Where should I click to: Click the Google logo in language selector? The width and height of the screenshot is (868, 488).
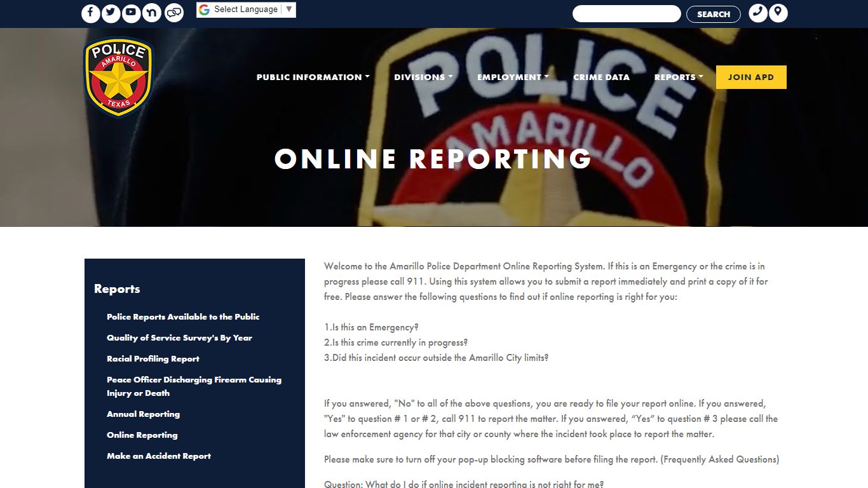tap(204, 10)
